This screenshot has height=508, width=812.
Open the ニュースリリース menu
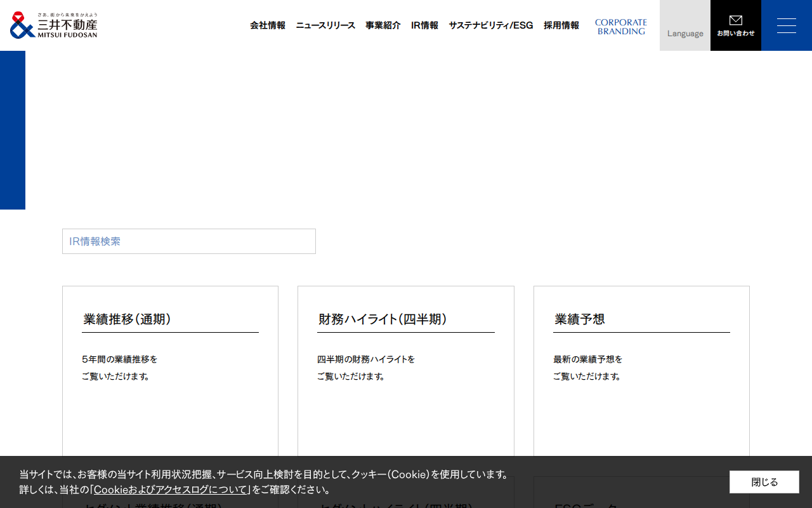coord(325,25)
